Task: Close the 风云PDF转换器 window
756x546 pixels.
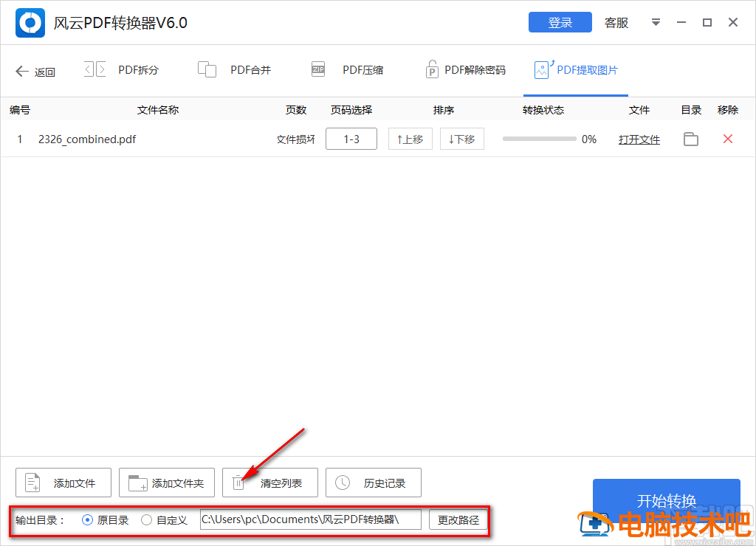Action: pos(733,22)
